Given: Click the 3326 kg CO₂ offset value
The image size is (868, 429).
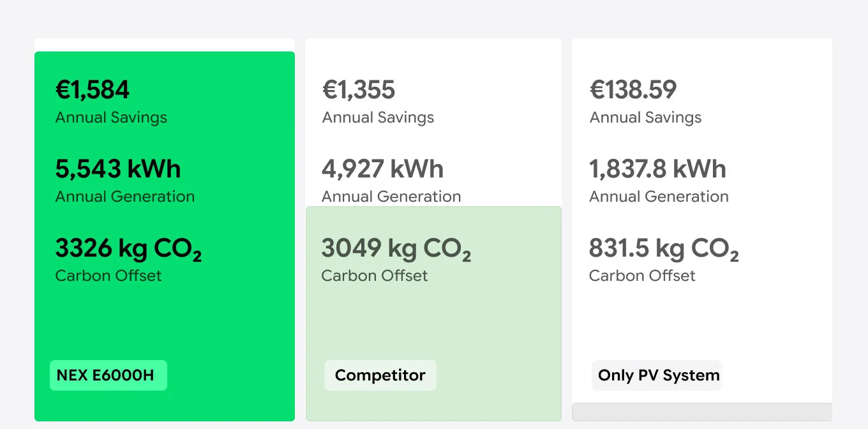Looking at the screenshot, I should (129, 248).
